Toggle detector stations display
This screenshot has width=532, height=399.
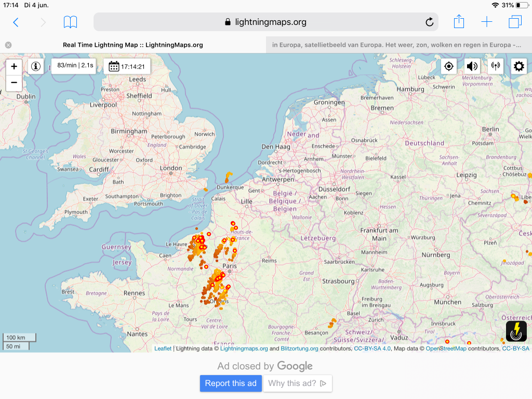point(495,66)
